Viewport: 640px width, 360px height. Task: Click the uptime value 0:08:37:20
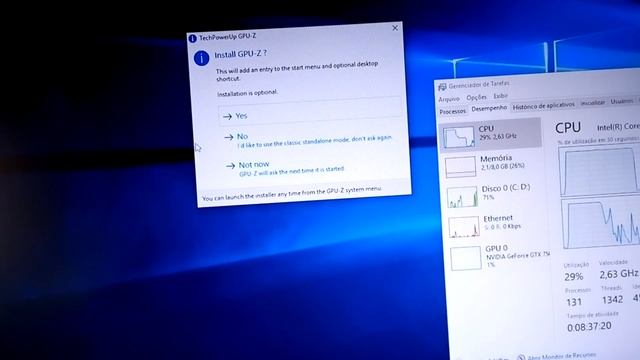pos(589,327)
